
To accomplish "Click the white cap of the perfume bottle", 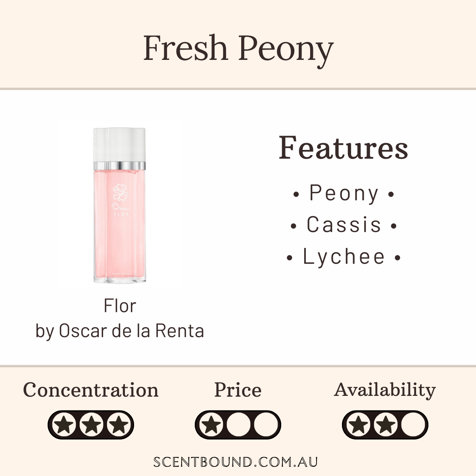I will [x=119, y=145].
